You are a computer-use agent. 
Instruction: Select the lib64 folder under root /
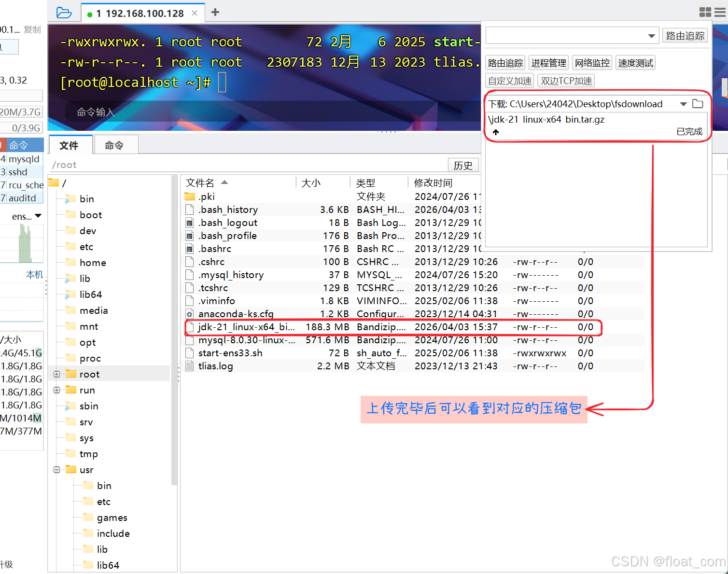pos(90,294)
